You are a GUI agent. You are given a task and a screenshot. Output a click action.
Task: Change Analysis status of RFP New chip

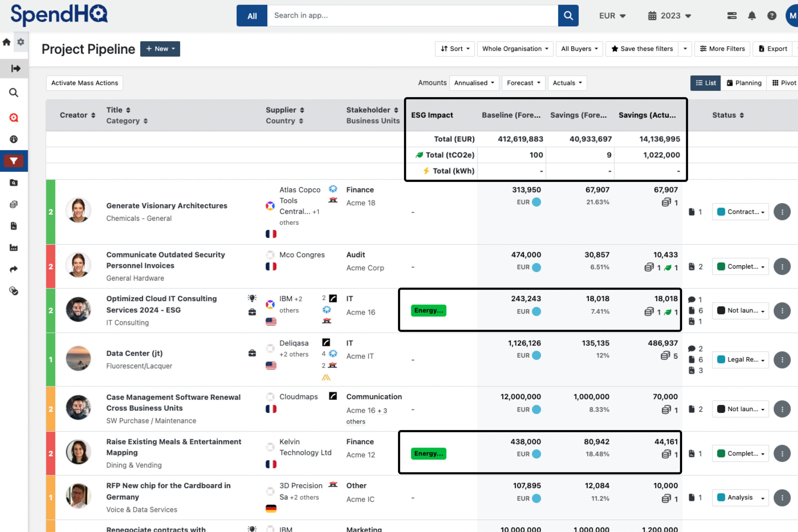click(x=740, y=498)
